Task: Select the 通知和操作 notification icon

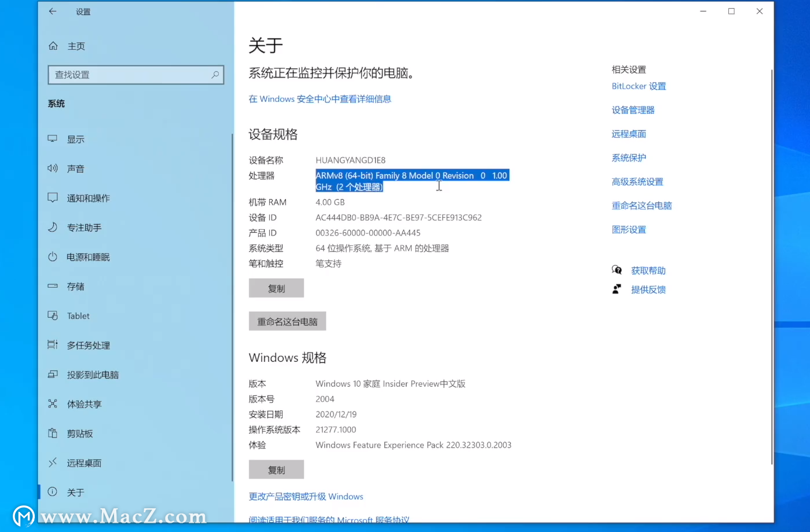Action: point(53,198)
